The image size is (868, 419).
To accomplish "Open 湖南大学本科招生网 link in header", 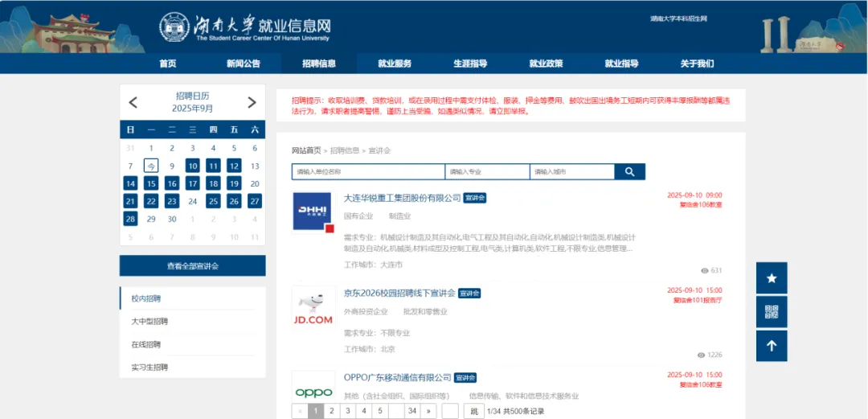I will (678, 18).
